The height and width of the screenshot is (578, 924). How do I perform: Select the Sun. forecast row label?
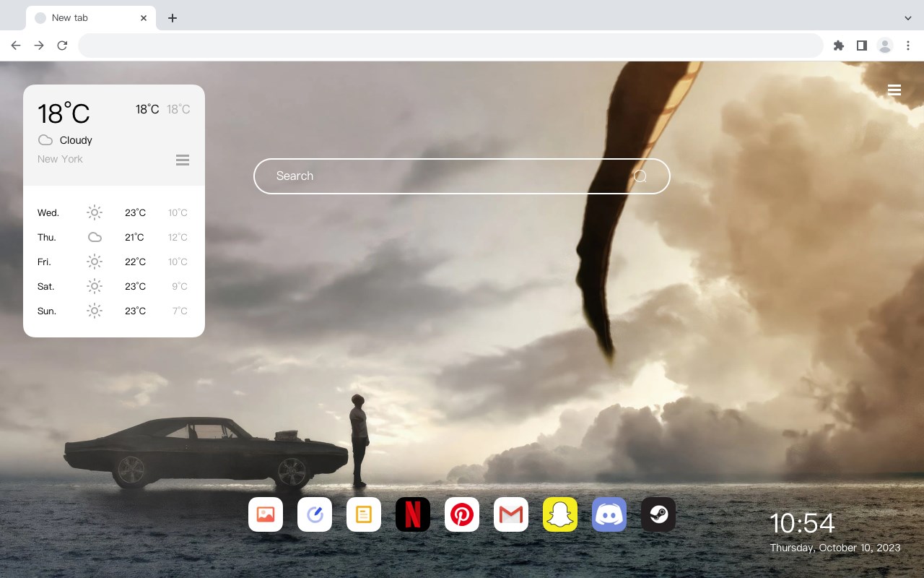47,311
